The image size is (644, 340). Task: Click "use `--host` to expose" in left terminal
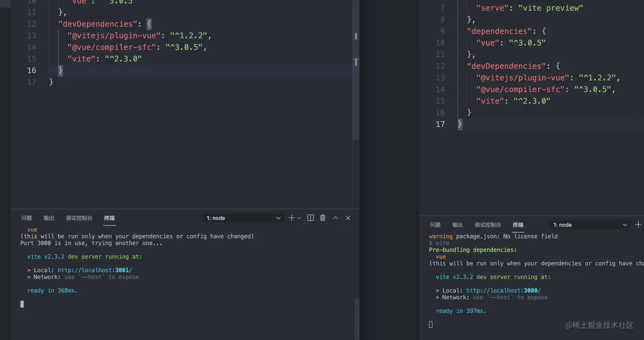coord(101,277)
